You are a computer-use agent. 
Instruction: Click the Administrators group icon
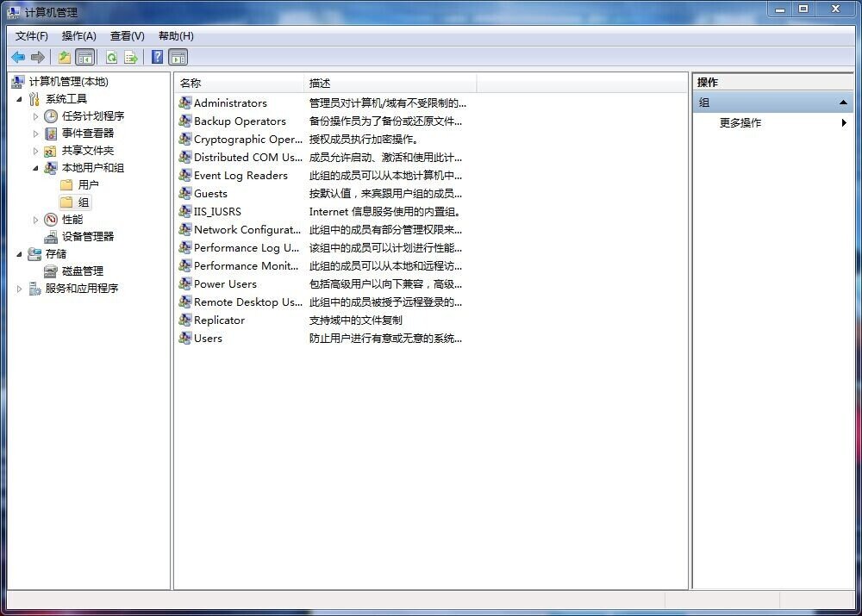click(185, 103)
